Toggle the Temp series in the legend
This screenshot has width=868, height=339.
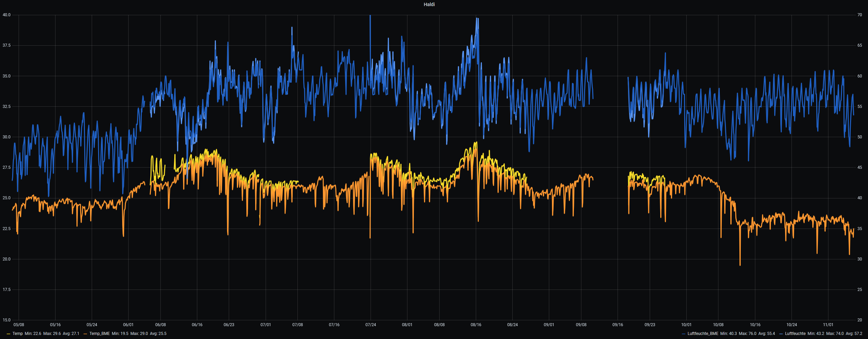click(18, 334)
